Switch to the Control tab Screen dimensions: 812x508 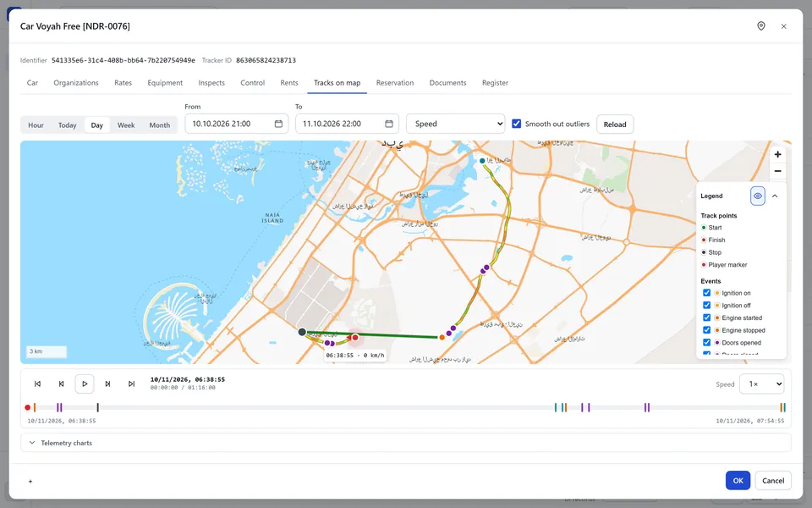click(x=253, y=83)
